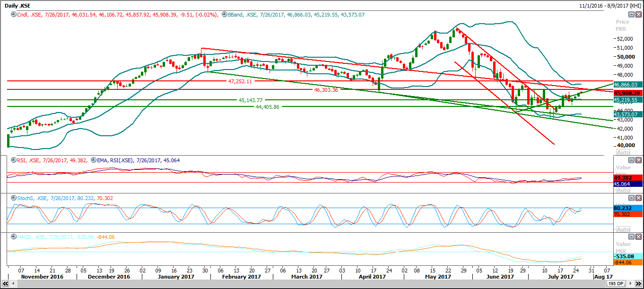
Task: Click the BBand series legend icon
Action: (224, 15)
